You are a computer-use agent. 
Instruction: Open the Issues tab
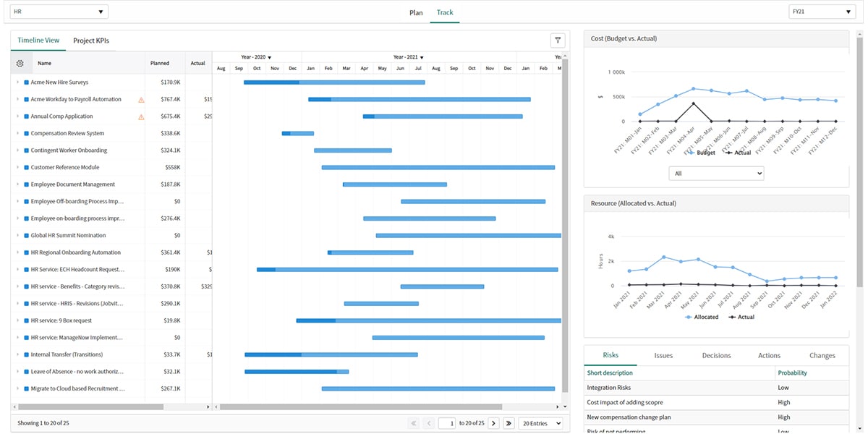click(663, 355)
